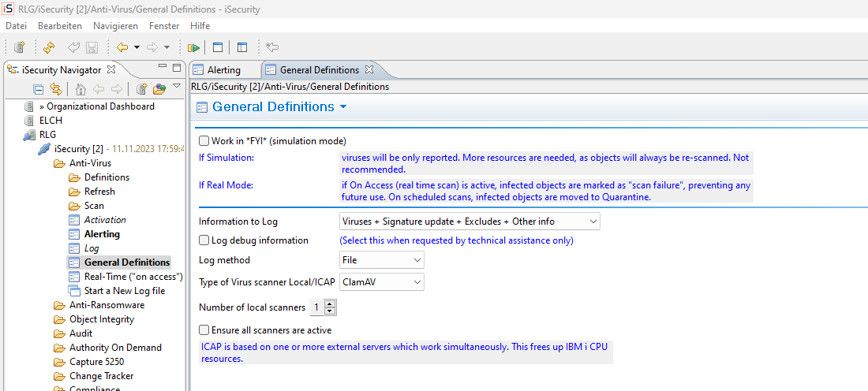Click the Navigator folder with globe icon

[159, 88]
